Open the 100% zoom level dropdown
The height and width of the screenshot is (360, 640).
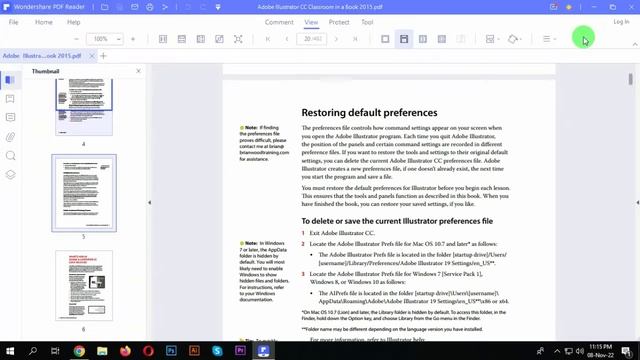(x=118, y=39)
